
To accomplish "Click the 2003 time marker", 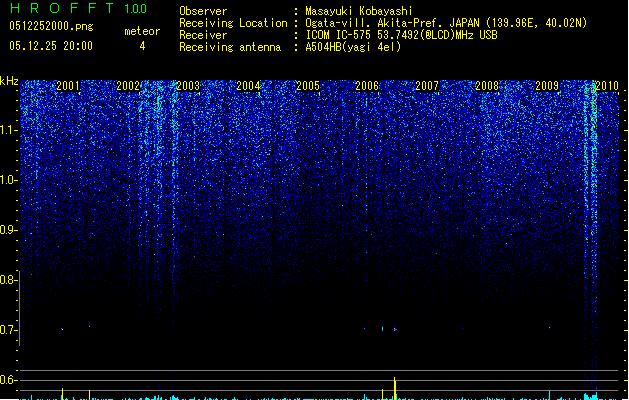I will tap(188, 85).
